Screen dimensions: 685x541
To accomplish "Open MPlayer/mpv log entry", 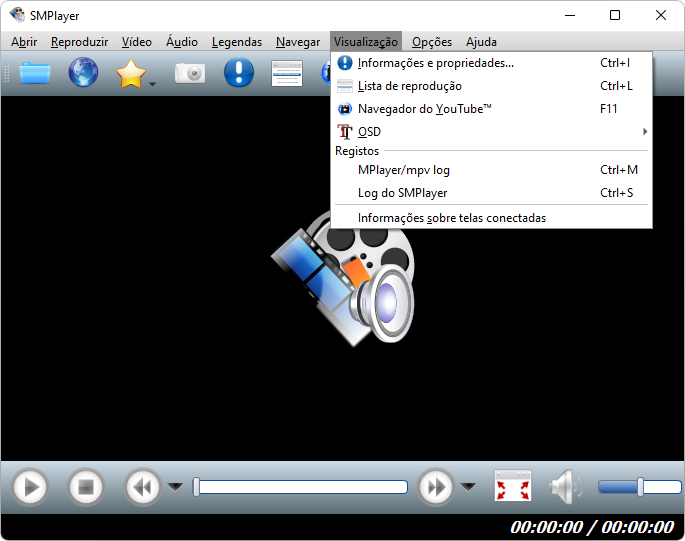I will coord(491,170).
